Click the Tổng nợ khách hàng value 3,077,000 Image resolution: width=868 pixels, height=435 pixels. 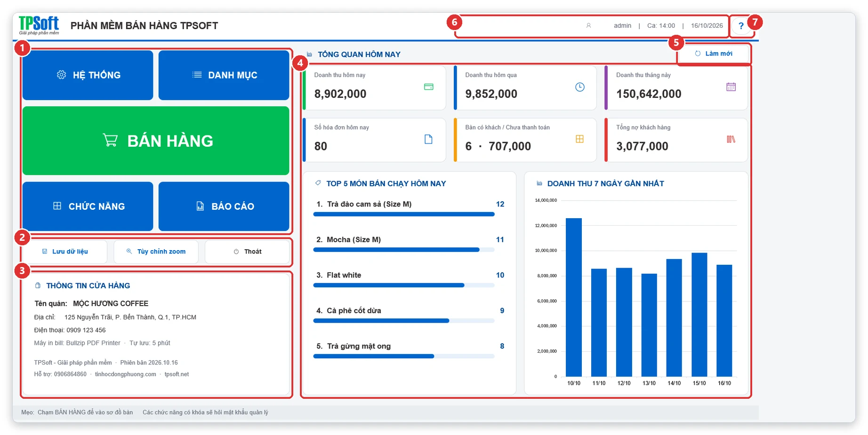642,146
